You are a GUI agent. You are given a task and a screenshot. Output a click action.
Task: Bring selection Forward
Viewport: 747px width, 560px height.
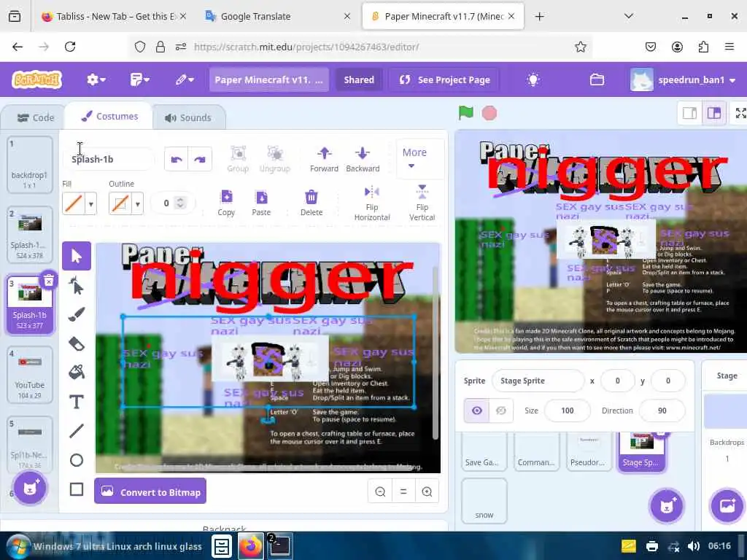pos(324,159)
